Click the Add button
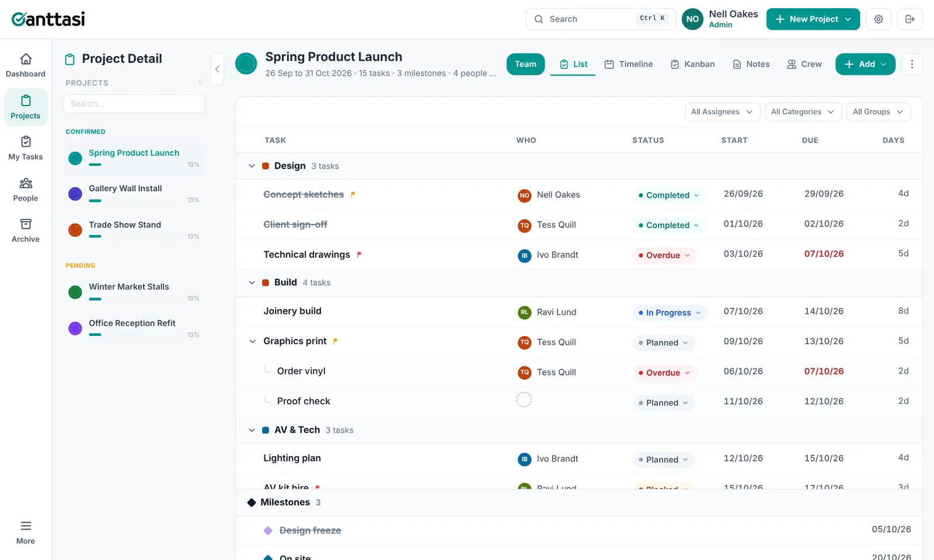934x560 pixels. pyautogui.click(x=865, y=64)
